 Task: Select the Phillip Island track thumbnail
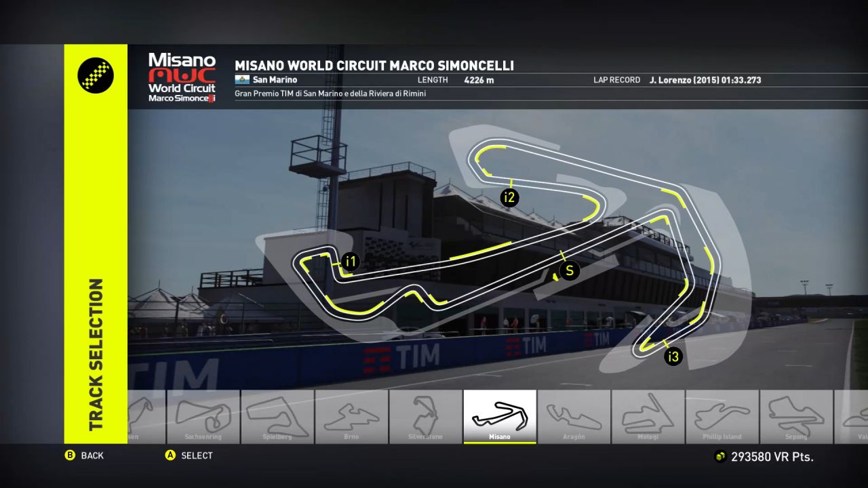[x=722, y=416]
